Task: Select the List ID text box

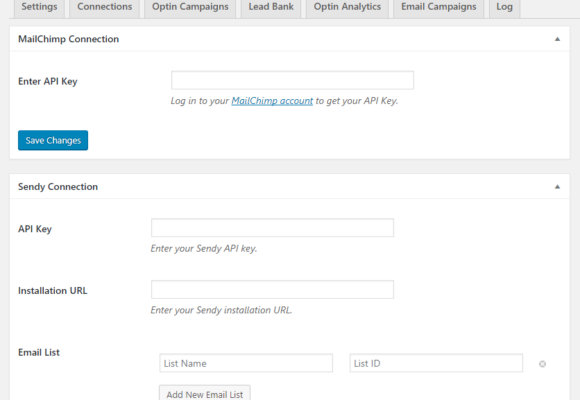Action: click(x=436, y=363)
